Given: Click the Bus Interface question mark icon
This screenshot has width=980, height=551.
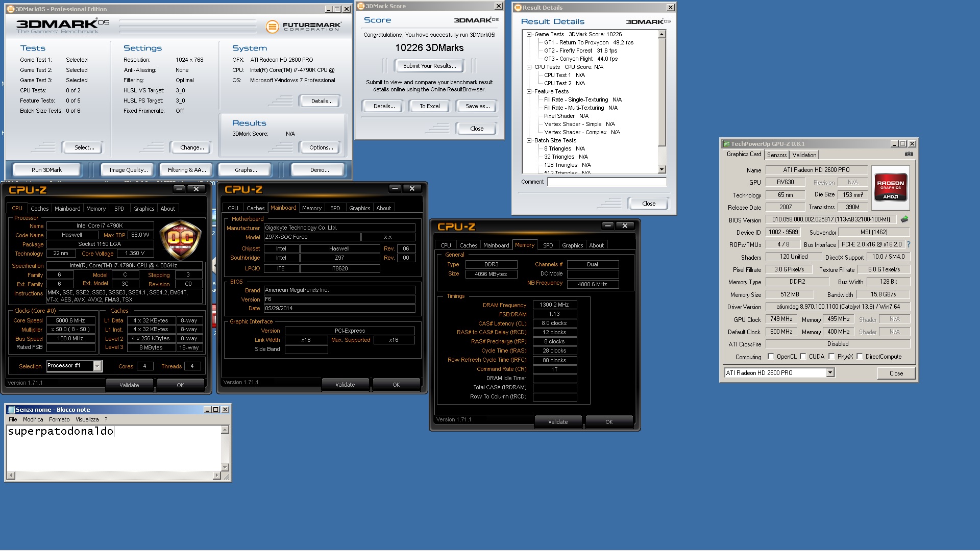Looking at the screenshot, I should pos(909,244).
